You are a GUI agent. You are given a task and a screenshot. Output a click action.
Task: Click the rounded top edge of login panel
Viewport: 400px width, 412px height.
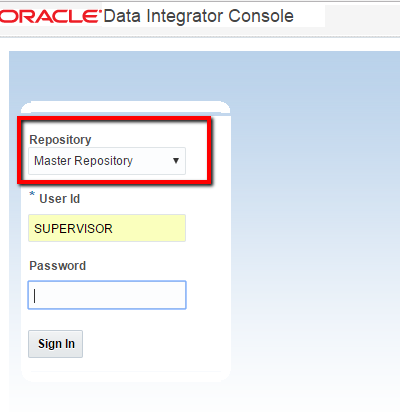[x=126, y=107]
